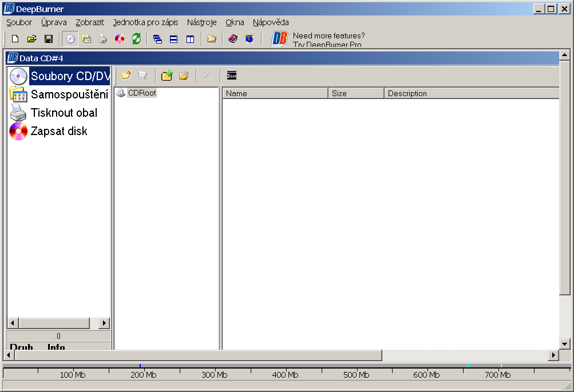Screen dimensions: 574x392
Task: Save the project using the floppy disk icon
Action: click(48, 39)
